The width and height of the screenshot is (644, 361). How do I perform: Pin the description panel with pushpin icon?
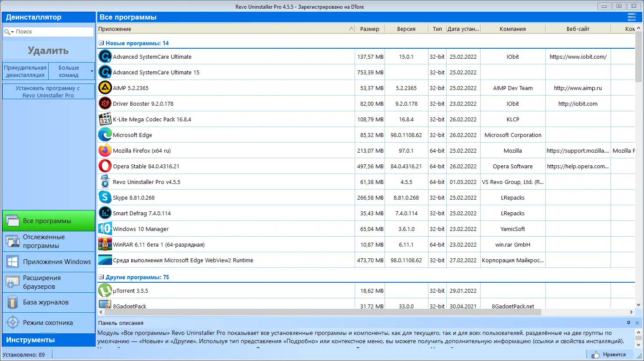[x=628, y=323]
